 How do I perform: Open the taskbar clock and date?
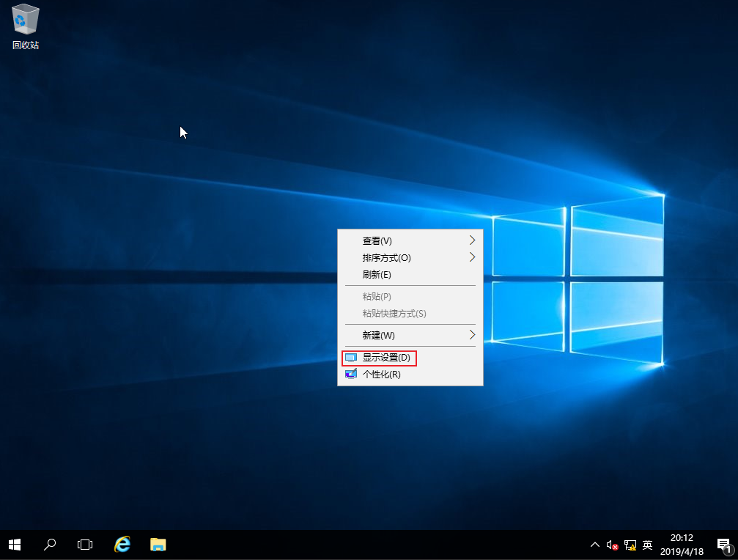click(x=682, y=545)
